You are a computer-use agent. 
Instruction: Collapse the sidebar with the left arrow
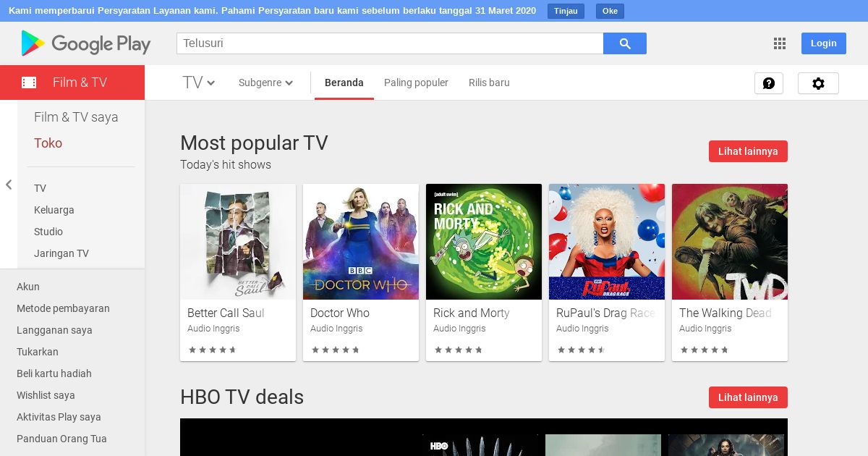(x=9, y=185)
